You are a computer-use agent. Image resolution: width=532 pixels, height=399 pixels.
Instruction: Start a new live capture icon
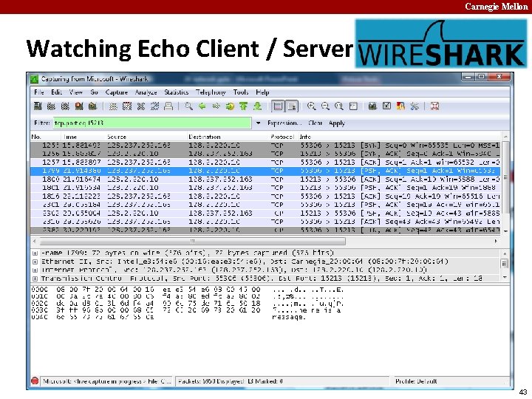click(65, 106)
